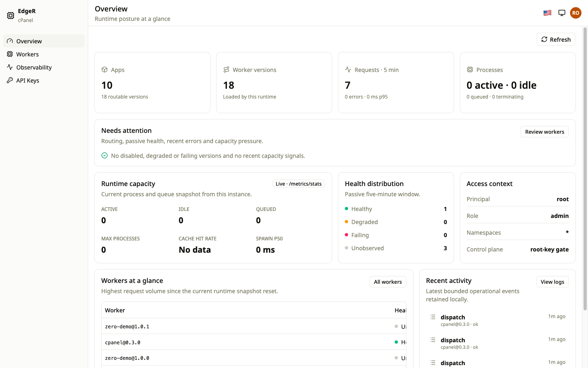Click the Worker versions icon

click(x=226, y=70)
